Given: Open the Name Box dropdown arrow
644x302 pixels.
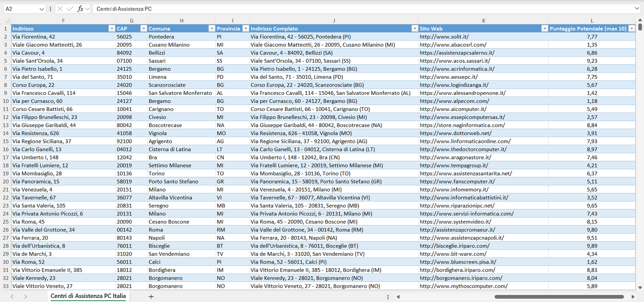Looking at the screenshot, I should pyautogui.click(x=42, y=8).
